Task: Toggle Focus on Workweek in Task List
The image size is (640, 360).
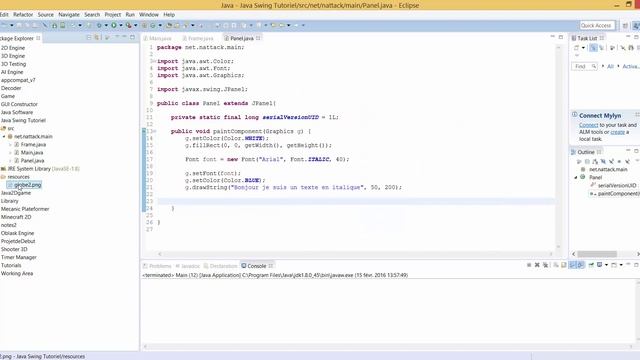Action: click(x=612, y=48)
